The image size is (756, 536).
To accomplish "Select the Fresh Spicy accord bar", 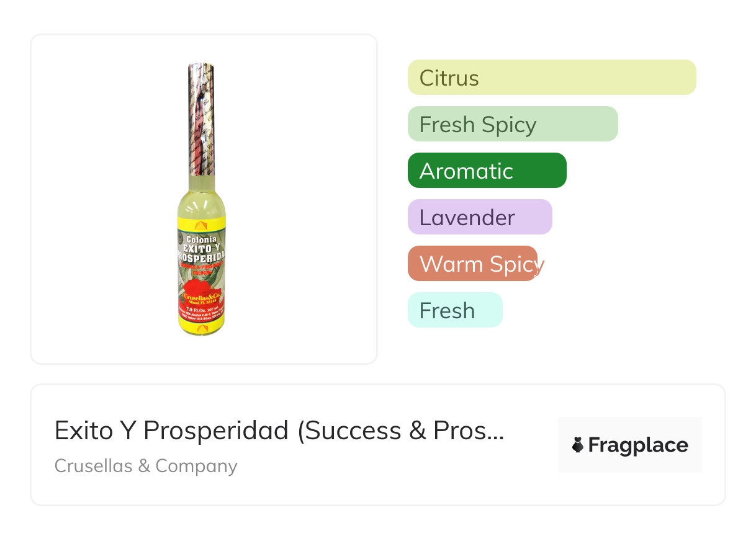I will coord(513,124).
